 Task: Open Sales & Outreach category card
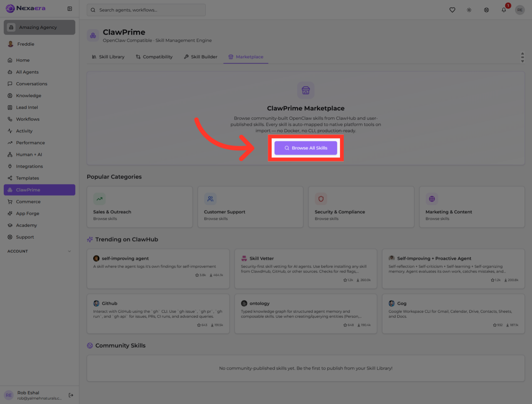[140, 207]
